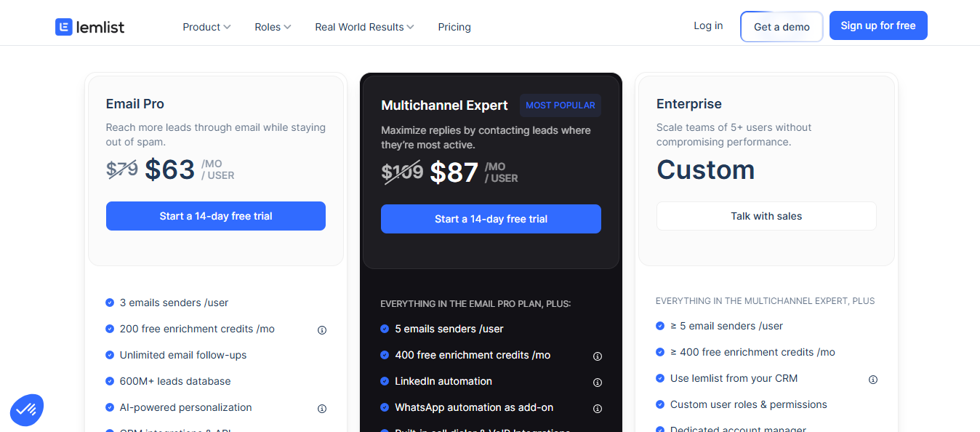Select the Pricing menu item
Image resolution: width=980 pixels, height=432 pixels.
[454, 26]
